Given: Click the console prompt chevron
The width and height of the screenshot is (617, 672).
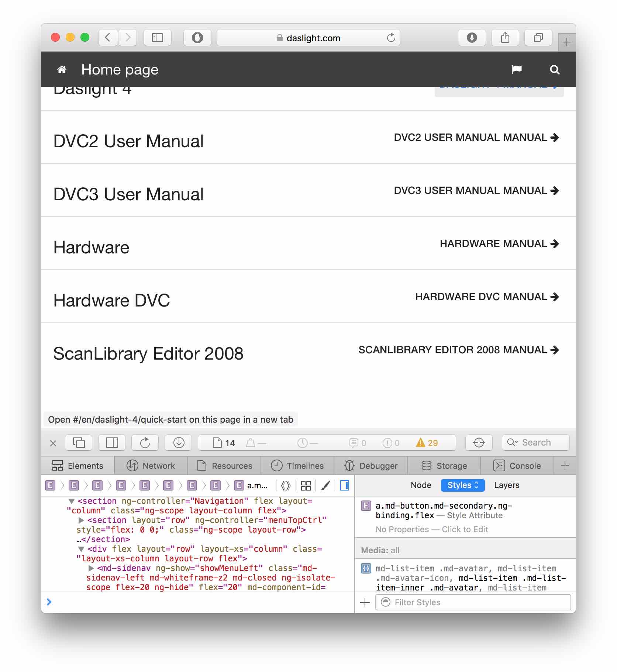Looking at the screenshot, I should pos(49,602).
